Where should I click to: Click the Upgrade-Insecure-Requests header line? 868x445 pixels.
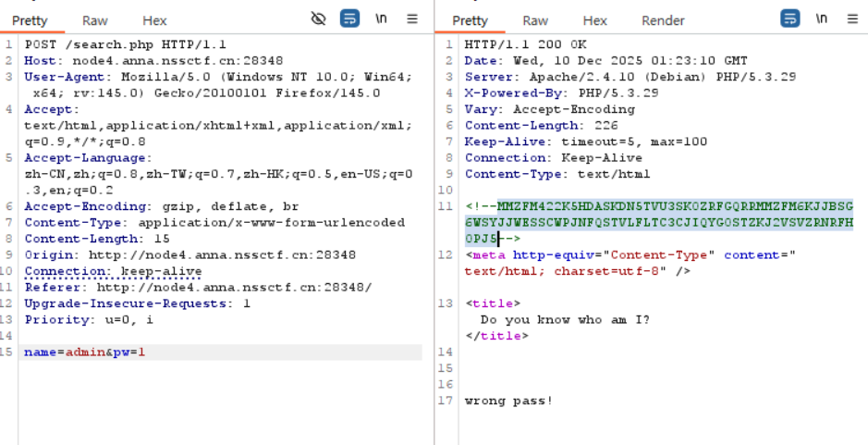pyautogui.click(x=138, y=303)
